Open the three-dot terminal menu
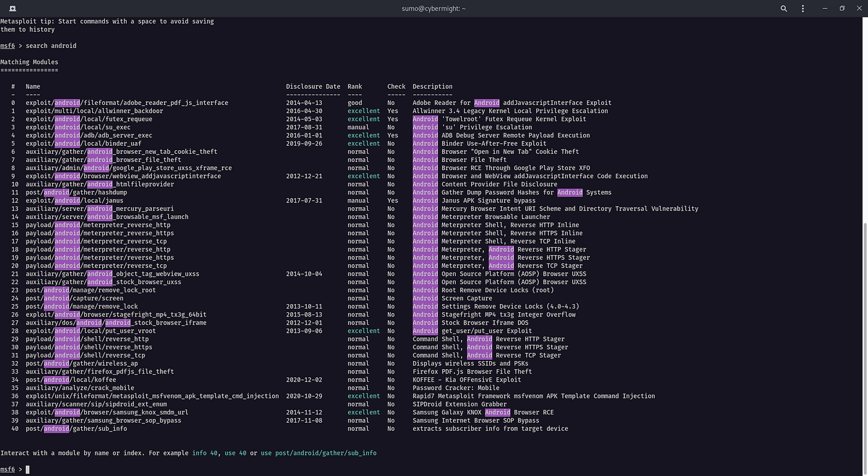The image size is (868, 476). (803, 9)
